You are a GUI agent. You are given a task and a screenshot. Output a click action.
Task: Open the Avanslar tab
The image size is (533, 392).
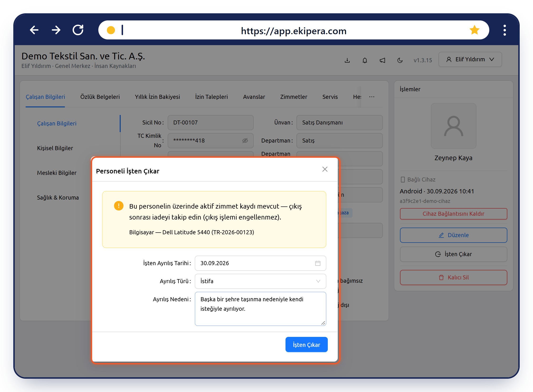pos(254,97)
